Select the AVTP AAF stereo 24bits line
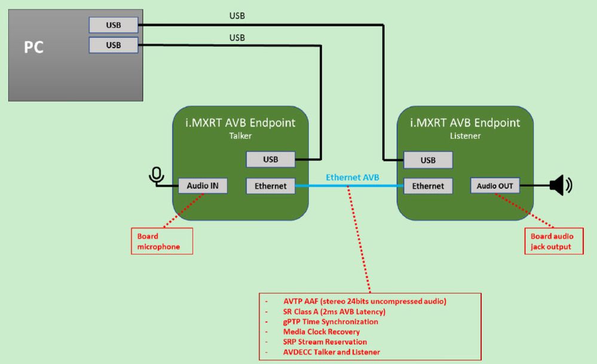Image resolution: width=597 pixels, height=364 pixels. (x=365, y=301)
